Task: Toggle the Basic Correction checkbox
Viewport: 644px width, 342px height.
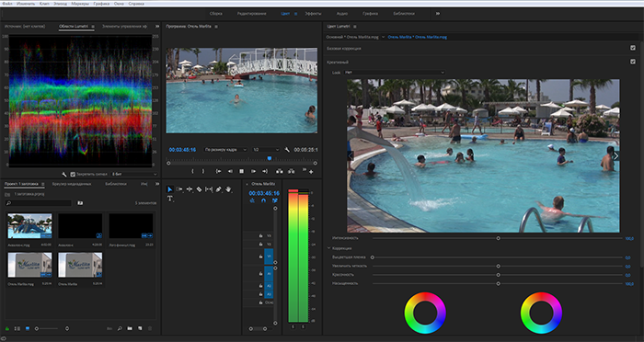Action: pos(633,48)
